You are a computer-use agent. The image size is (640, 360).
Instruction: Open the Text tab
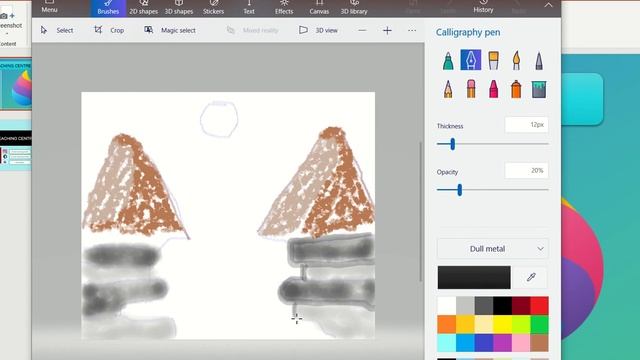(249, 8)
